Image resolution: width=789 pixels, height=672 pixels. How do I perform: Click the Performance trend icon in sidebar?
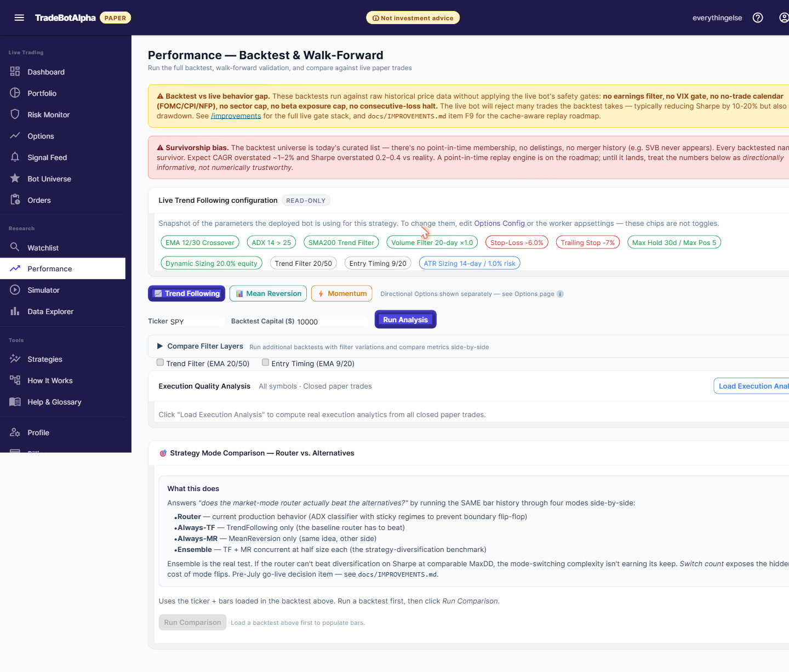pos(15,269)
